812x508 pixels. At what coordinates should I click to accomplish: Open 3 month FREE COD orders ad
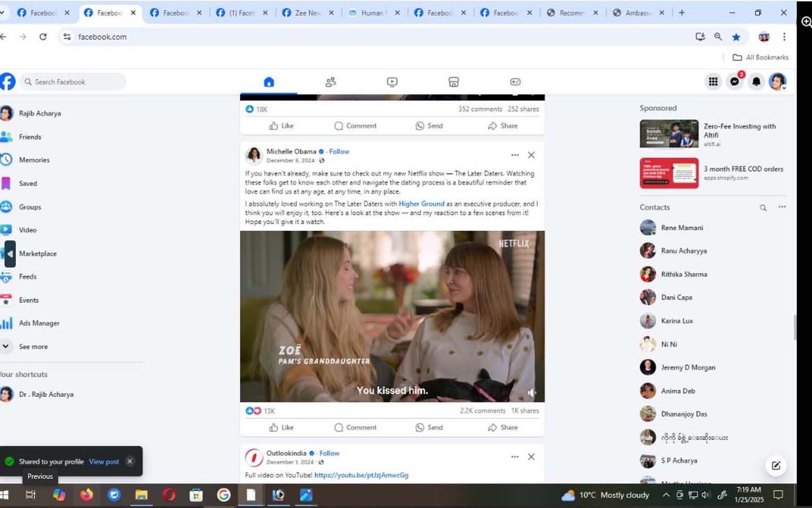tap(713, 173)
